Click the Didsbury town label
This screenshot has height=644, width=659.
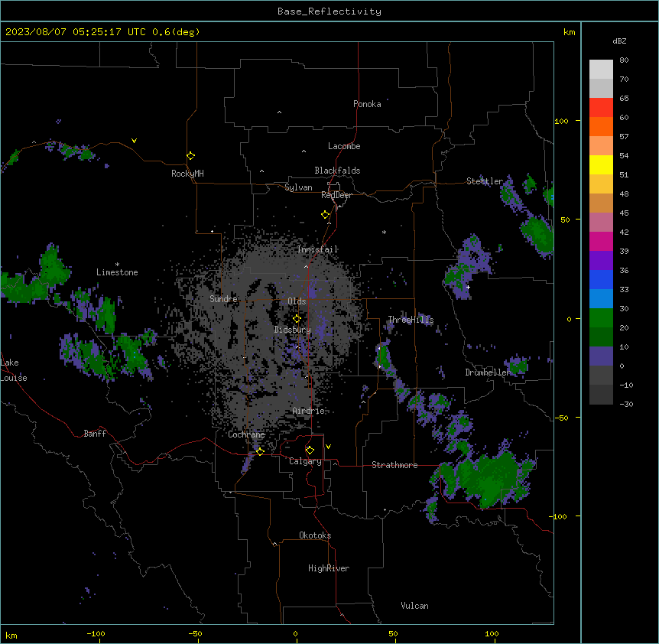coord(293,330)
